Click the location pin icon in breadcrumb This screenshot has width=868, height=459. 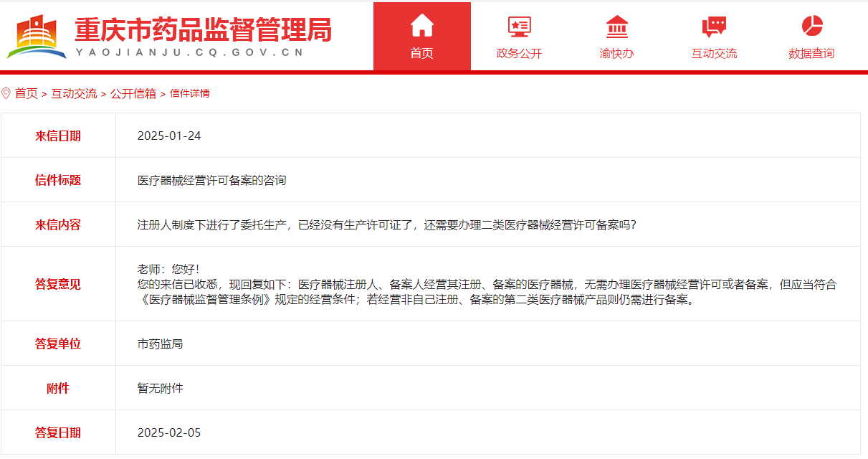coord(6,93)
